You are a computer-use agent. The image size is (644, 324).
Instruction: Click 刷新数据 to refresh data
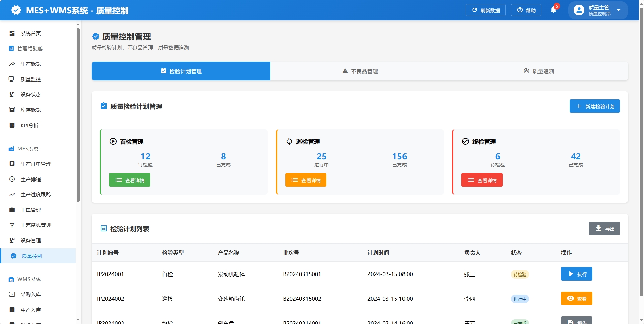486,10
